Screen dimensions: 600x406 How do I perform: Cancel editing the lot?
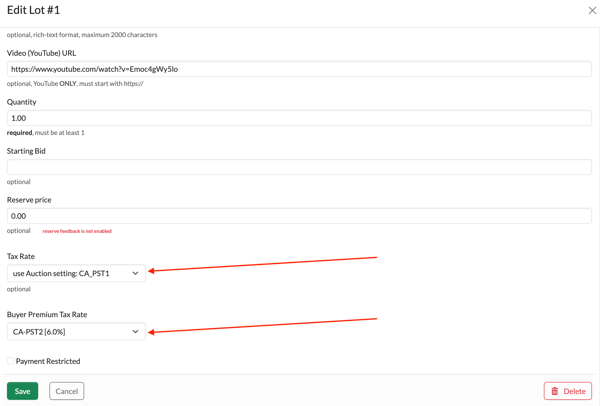click(67, 391)
